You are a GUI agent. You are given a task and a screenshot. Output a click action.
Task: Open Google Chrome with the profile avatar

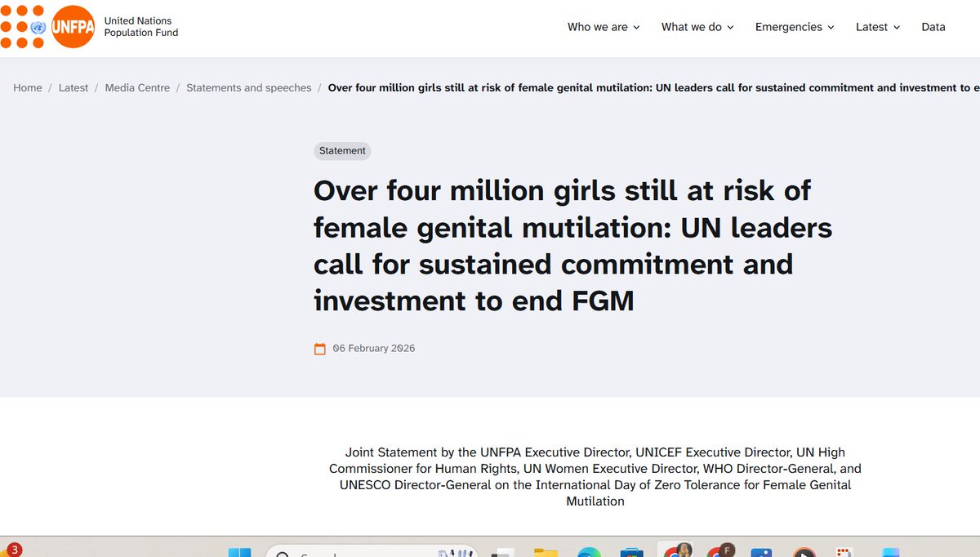point(676,552)
